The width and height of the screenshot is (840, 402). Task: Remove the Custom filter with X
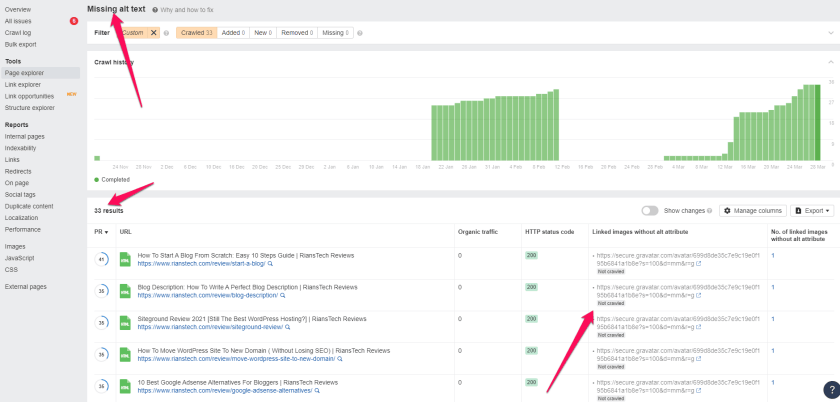pyautogui.click(x=154, y=33)
